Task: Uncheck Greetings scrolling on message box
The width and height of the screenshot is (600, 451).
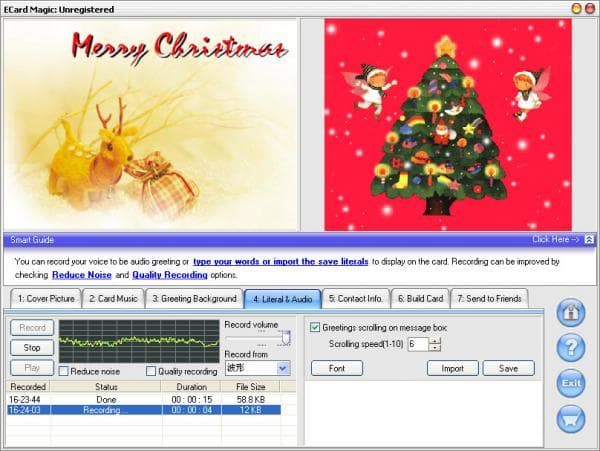Action: [315, 327]
